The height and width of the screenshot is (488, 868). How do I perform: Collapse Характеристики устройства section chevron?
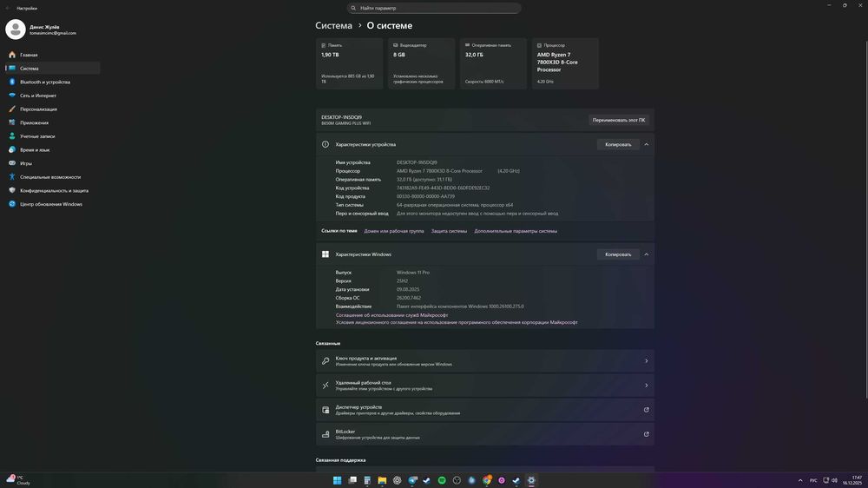pyautogui.click(x=646, y=144)
